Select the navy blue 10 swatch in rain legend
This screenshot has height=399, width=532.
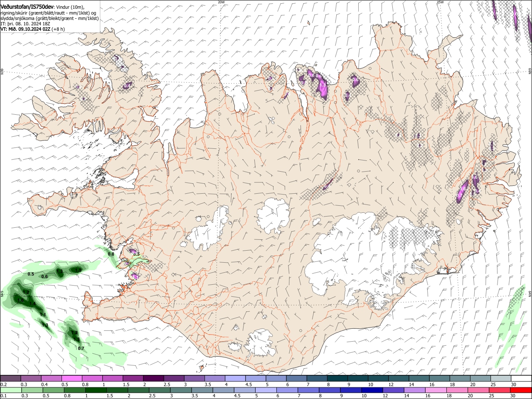pyautogui.click(x=372, y=390)
